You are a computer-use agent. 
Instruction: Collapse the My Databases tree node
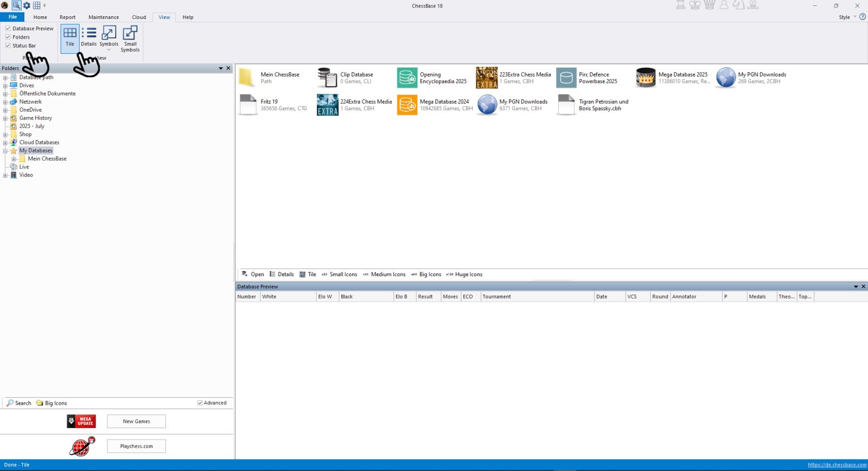(x=5, y=151)
